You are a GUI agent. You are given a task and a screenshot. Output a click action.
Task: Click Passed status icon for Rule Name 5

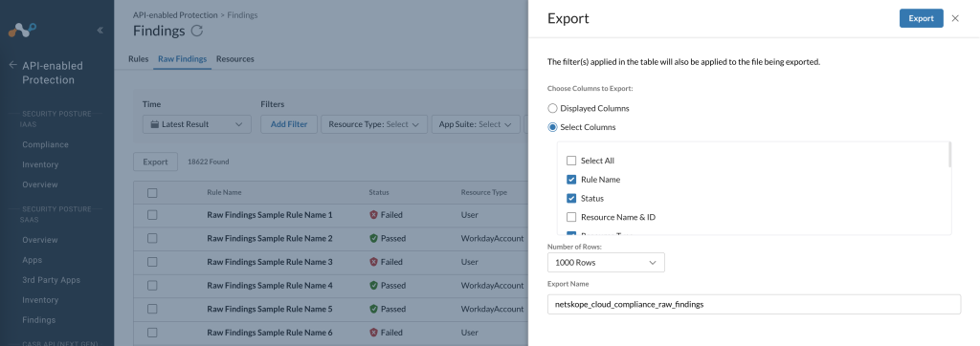(x=374, y=309)
